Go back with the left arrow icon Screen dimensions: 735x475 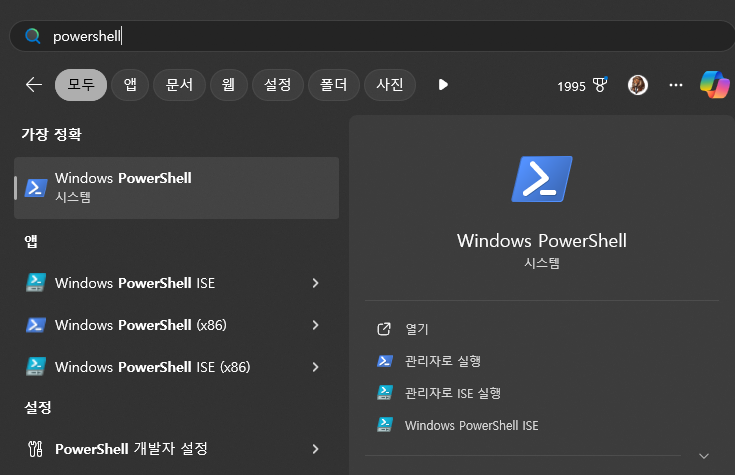(x=34, y=85)
